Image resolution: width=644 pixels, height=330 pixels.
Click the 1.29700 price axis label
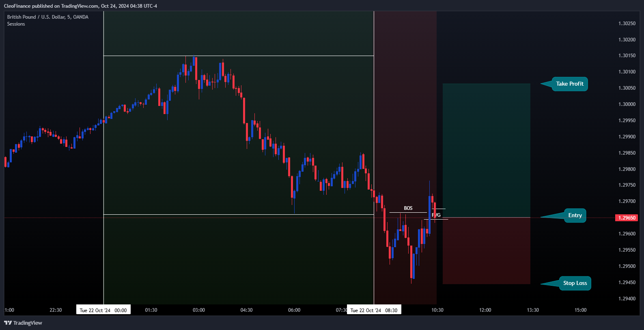pos(627,201)
